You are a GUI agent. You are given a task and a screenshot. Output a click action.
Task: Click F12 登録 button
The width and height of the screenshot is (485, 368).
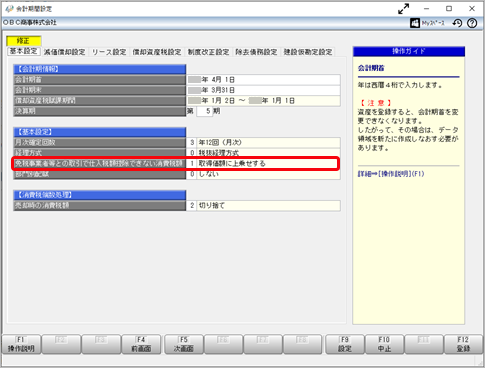[463, 344]
